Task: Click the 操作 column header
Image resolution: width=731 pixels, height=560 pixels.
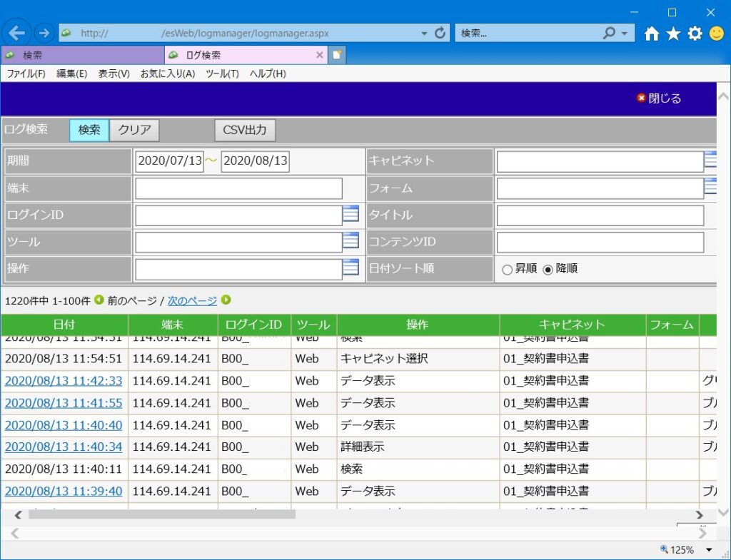Action: click(x=418, y=325)
